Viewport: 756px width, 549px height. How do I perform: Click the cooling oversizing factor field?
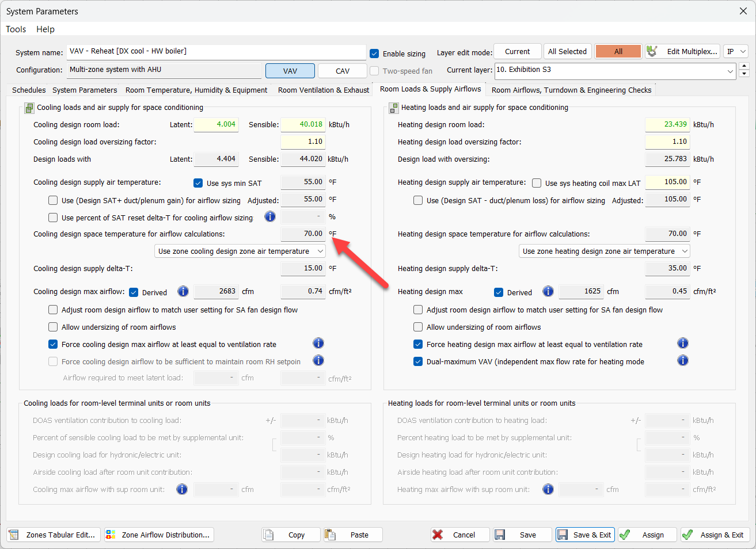click(303, 142)
